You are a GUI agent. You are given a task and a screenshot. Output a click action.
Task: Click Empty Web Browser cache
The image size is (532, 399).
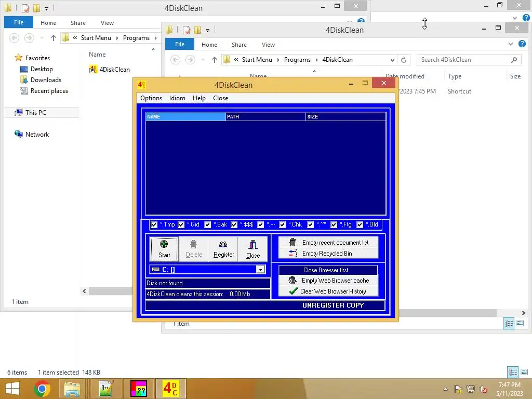click(328, 280)
